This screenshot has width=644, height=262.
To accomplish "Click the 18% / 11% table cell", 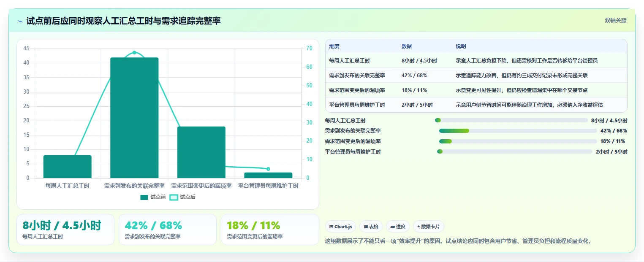I will click(x=414, y=90).
